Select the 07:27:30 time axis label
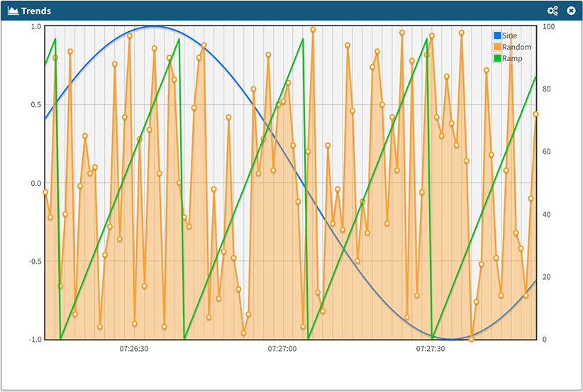The image size is (583, 392). click(431, 349)
